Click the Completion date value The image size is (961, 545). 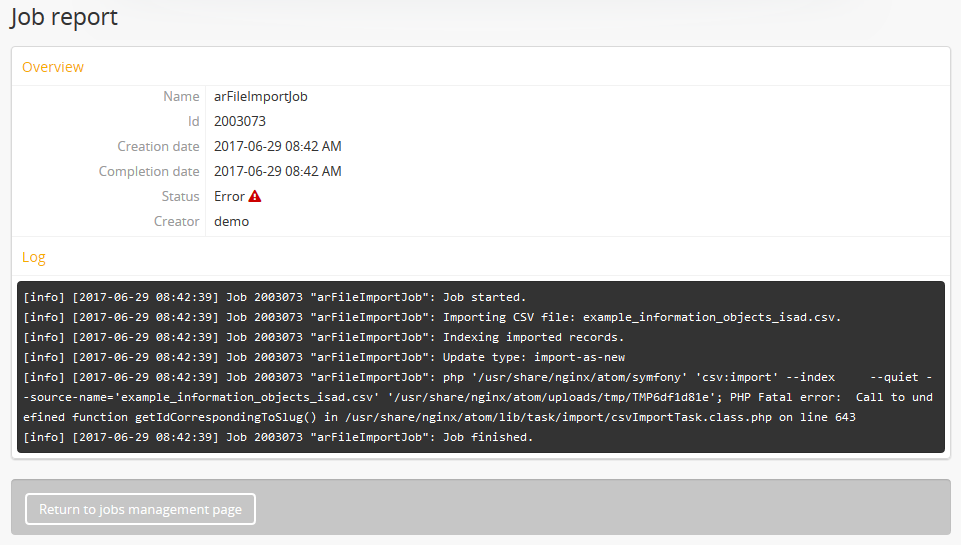point(278,172)
